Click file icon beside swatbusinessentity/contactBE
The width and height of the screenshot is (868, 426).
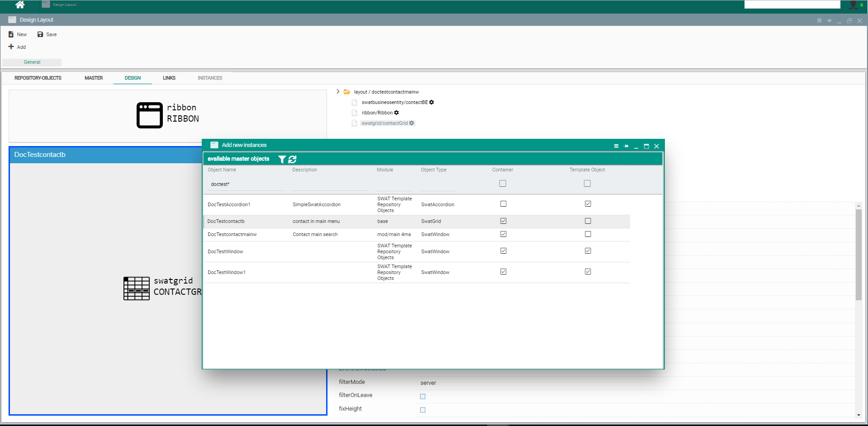[355, 102]
